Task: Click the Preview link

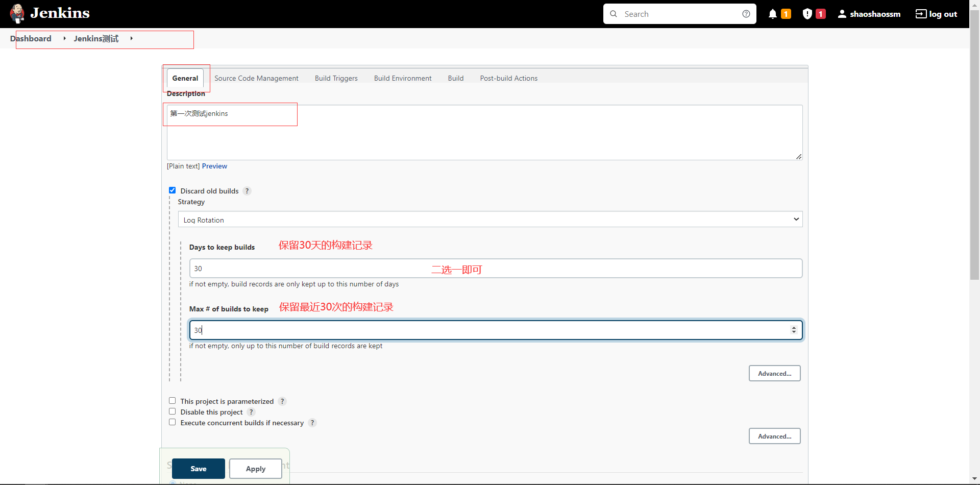Action: point(214,166)
